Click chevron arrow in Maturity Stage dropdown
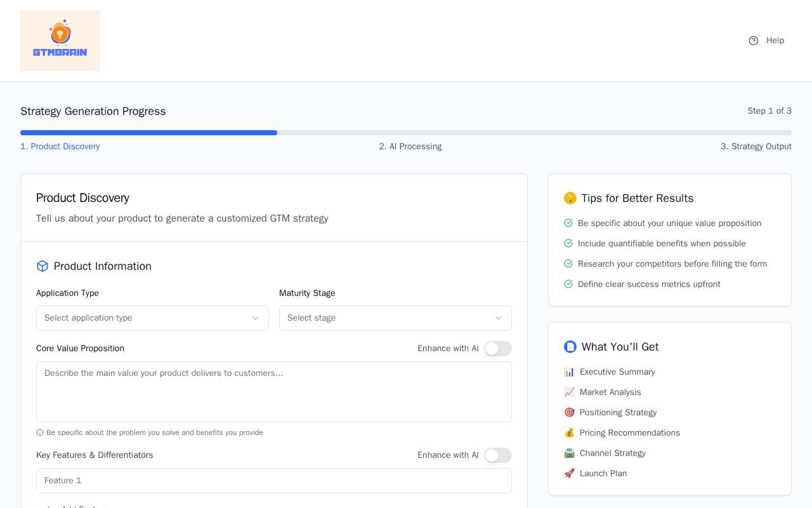 [499, 318]
